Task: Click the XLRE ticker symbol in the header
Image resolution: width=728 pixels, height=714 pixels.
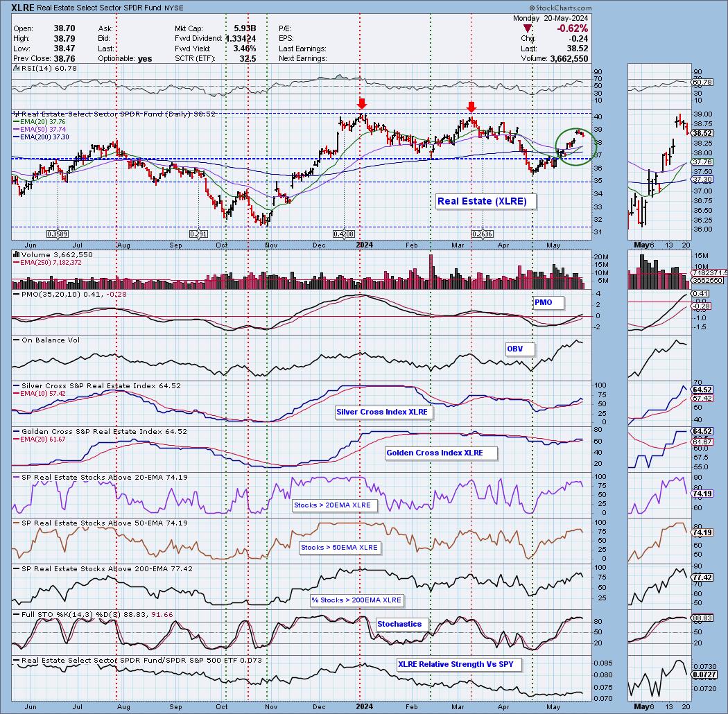Action: (23, 8)
